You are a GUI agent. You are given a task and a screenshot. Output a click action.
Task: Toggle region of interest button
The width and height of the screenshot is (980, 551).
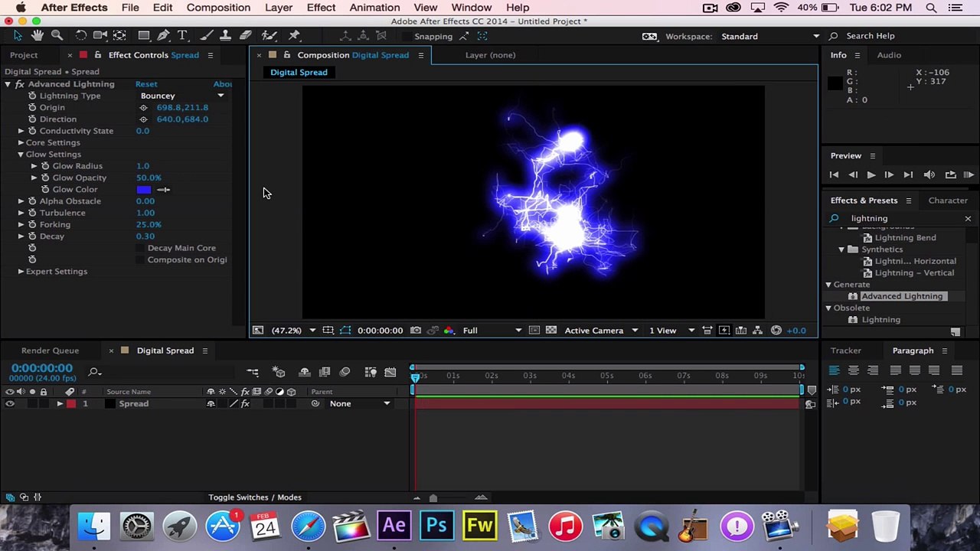tap(534, 331)
